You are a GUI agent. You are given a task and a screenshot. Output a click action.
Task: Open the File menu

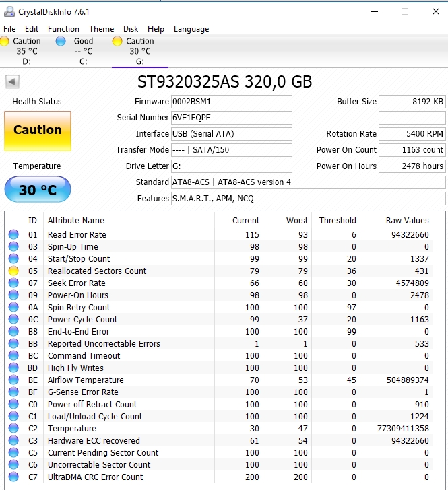click(9, 29)
